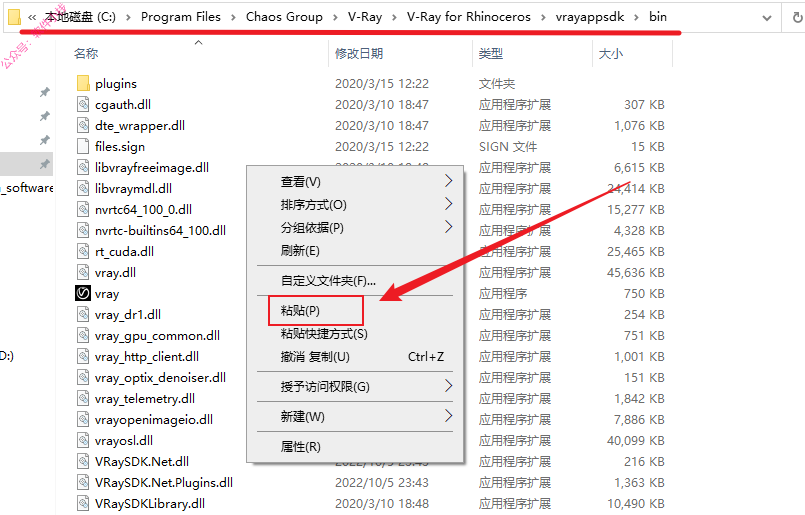
Task: Click the bin breadcrumb segment
Action: pyautogui.click(x=658, y=17)
